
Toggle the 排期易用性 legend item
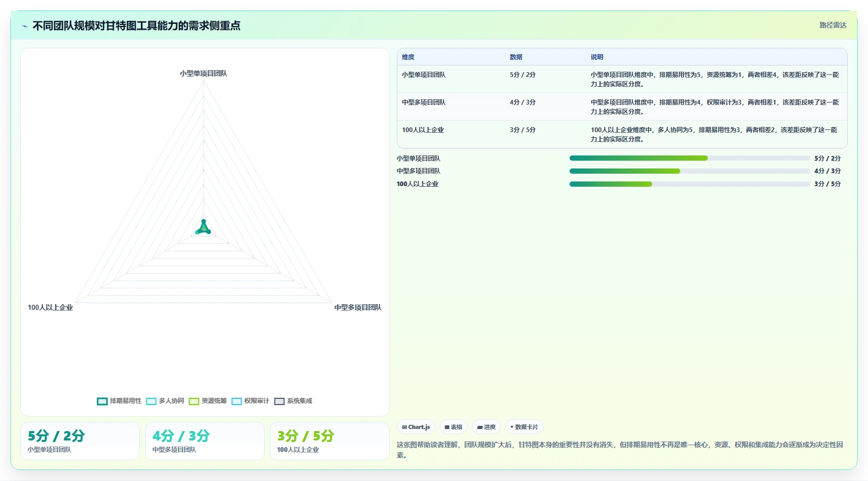coord(119,401)
